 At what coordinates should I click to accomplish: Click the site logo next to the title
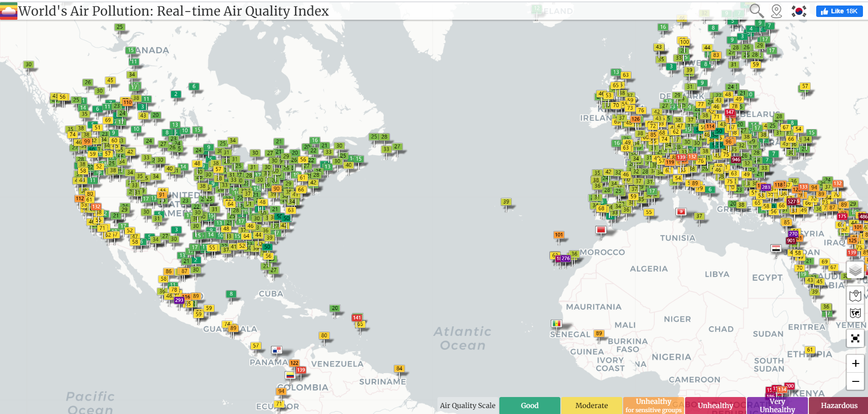click(x=9, y=11)
